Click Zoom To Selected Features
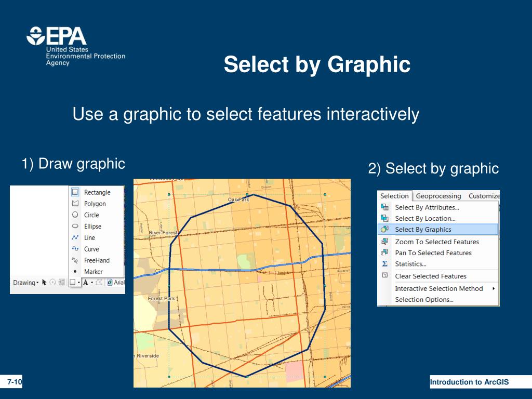 pos(438,242)
